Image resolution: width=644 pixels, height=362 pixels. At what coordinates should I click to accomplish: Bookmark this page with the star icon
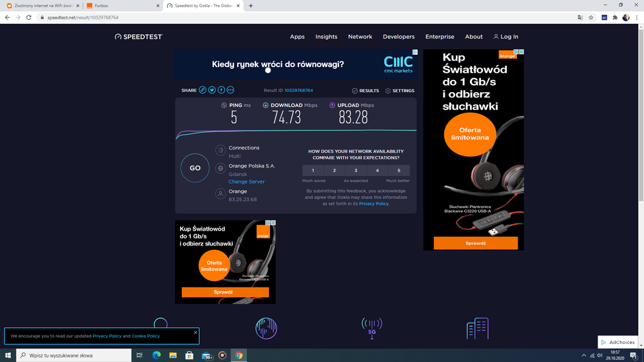(x=591, y=17)
